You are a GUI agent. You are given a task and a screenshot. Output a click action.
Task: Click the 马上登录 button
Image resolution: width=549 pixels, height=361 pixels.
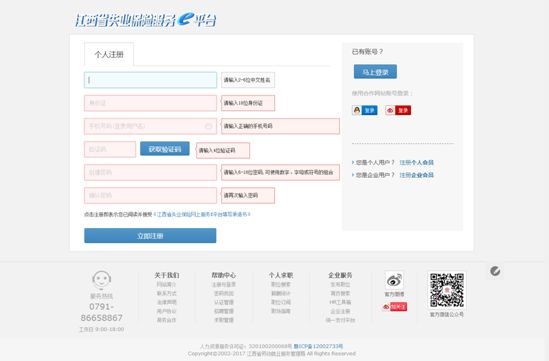pyautogui.click(x=375, y=72)
